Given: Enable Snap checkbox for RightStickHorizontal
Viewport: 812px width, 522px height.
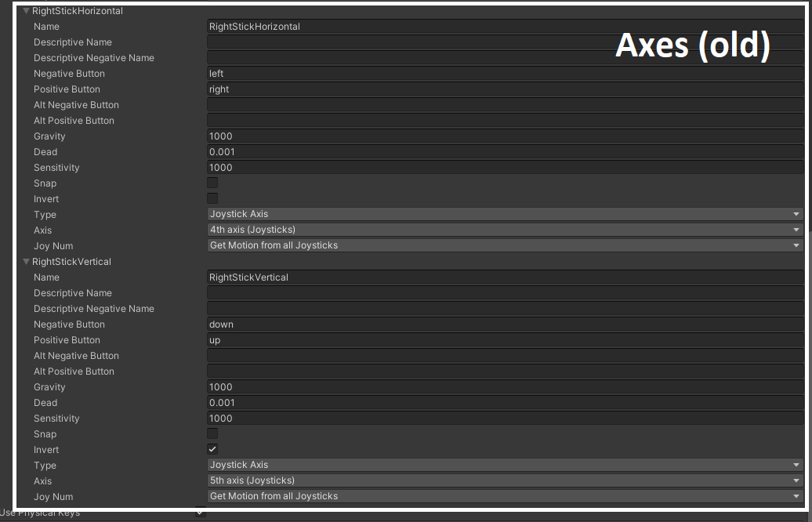Looking at the screenshot, I should (x=212, y=183).
